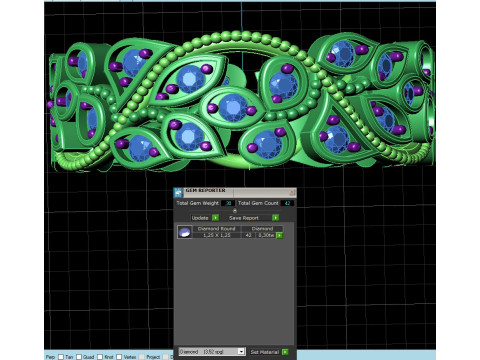This screenshot has width=480, height=360.
Task: Toggle the Project snap checkbox
Action: (x=142, y=357)
